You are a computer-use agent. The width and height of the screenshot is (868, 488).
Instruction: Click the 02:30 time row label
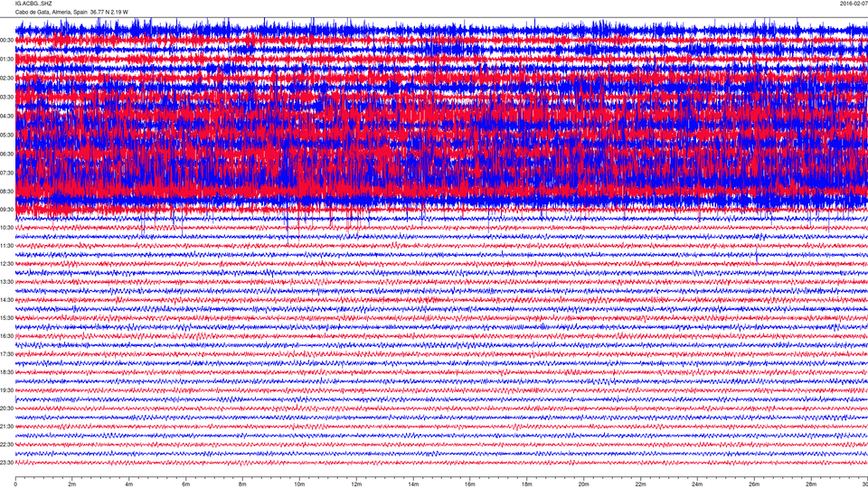[6, 79]
